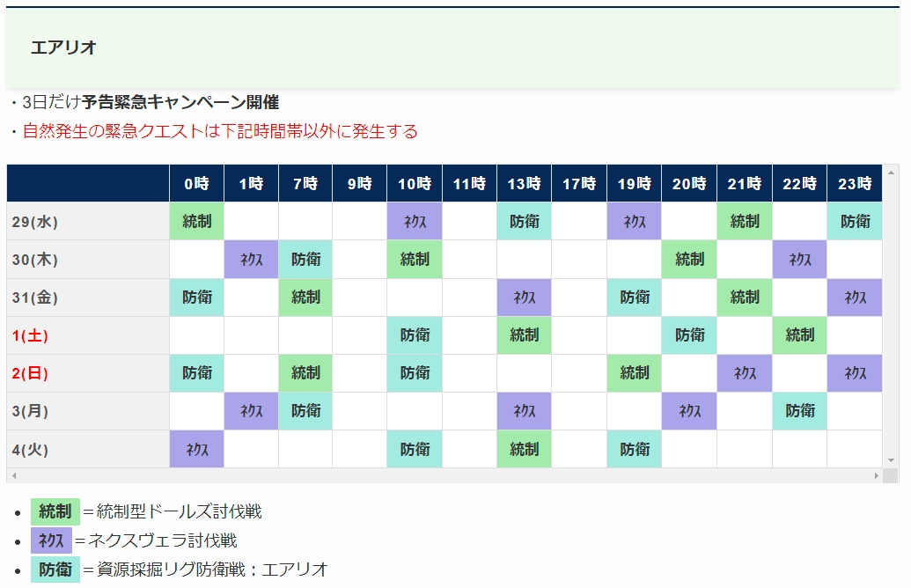Click 統制 cell for 4(火) at 13時

[x=524, y=449]
